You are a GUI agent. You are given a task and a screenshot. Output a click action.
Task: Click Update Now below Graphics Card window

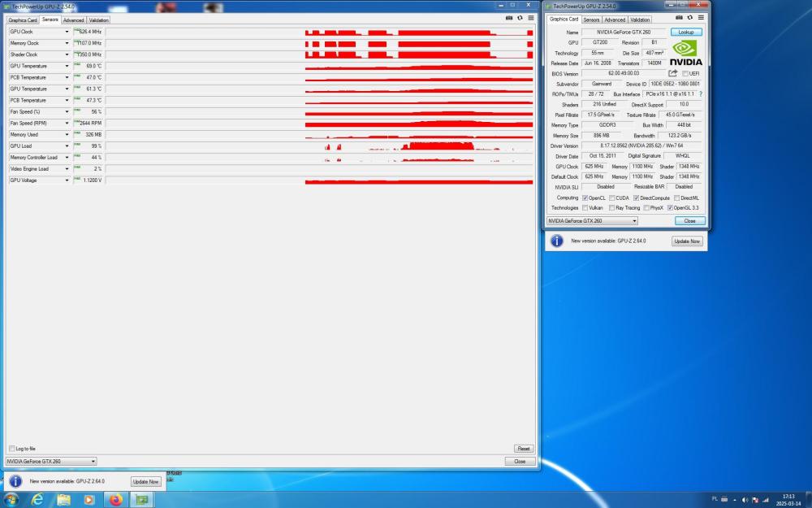tap(687, 241)
